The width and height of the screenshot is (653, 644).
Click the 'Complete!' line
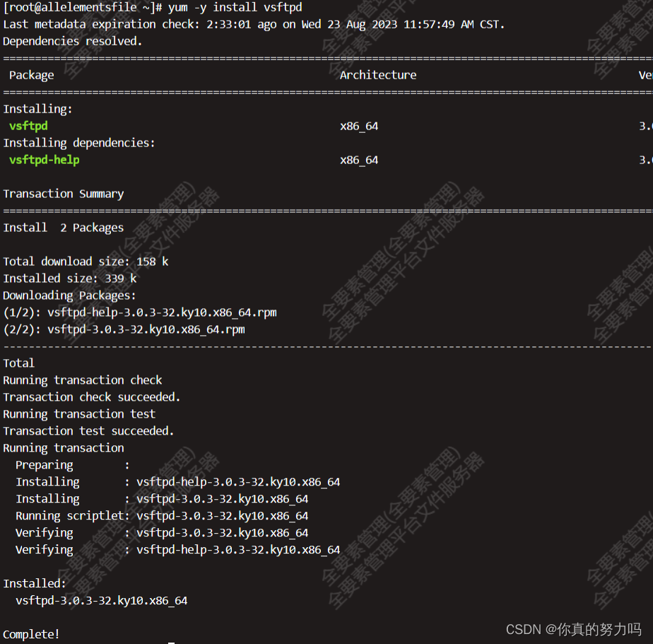point(31,634)
